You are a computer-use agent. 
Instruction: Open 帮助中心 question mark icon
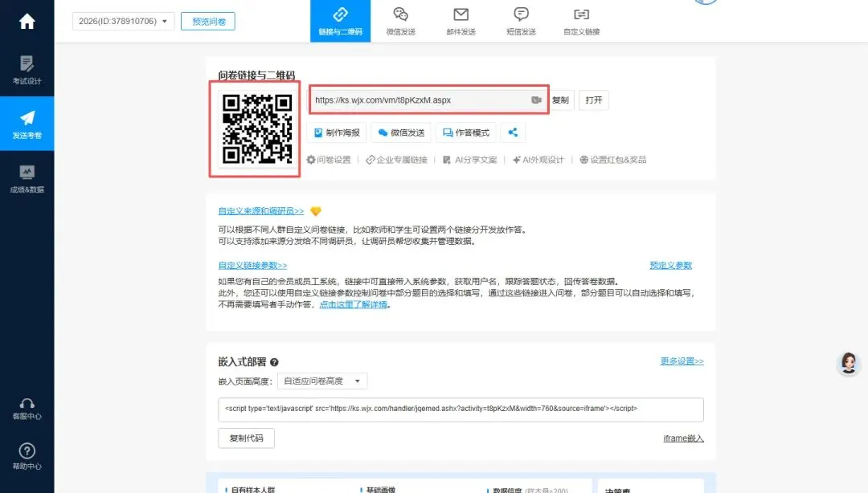27,457
